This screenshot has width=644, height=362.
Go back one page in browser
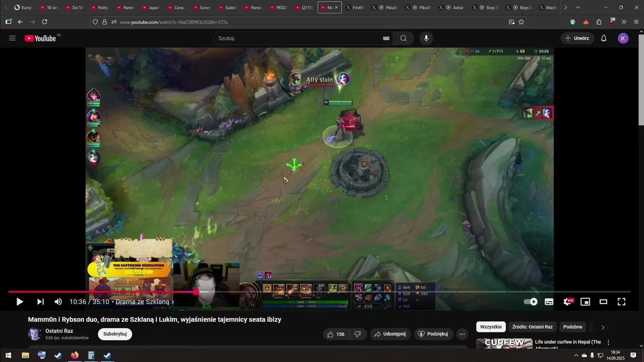[x=21, y=22]
